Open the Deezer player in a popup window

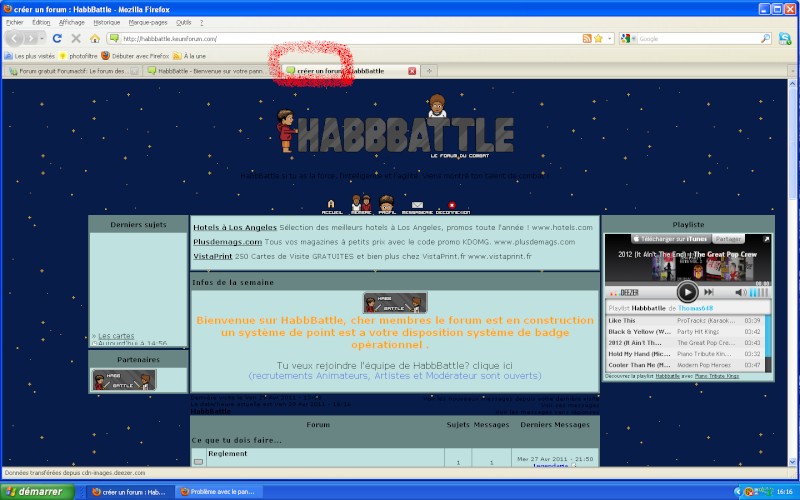tap(766, 239)
